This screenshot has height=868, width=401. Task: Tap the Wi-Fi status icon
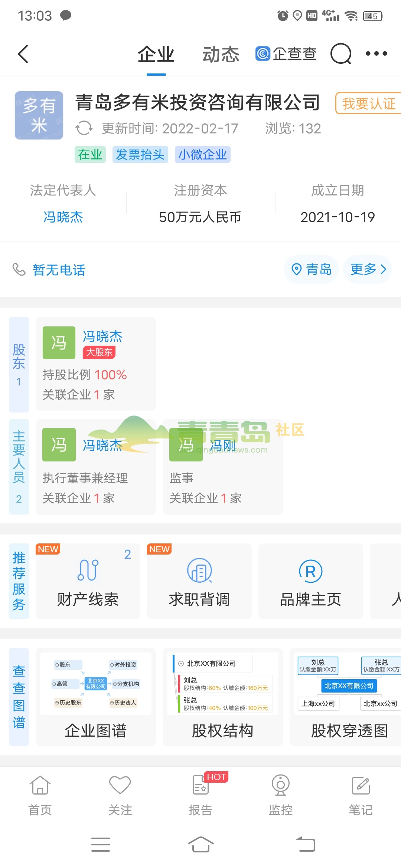(x=351, y=16)
